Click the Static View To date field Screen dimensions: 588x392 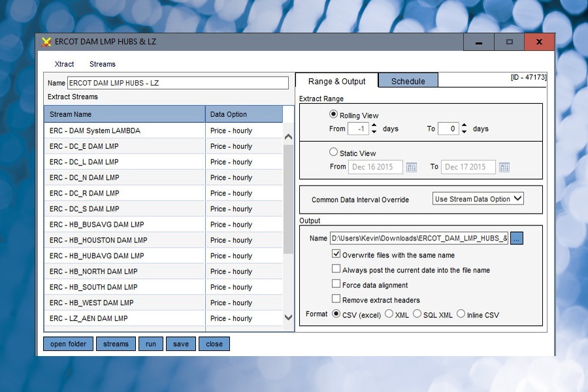468,167
